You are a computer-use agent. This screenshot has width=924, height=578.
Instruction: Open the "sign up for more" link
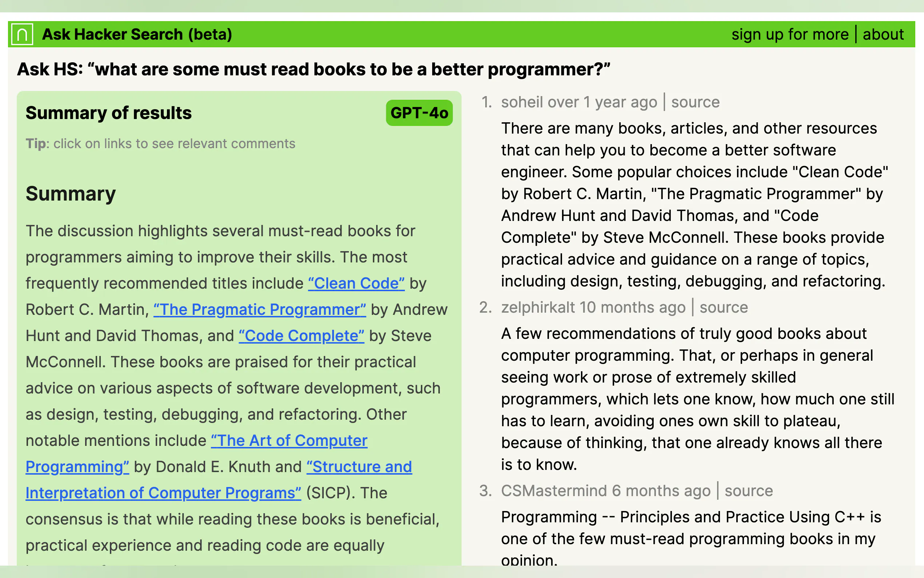coord(789,35)
